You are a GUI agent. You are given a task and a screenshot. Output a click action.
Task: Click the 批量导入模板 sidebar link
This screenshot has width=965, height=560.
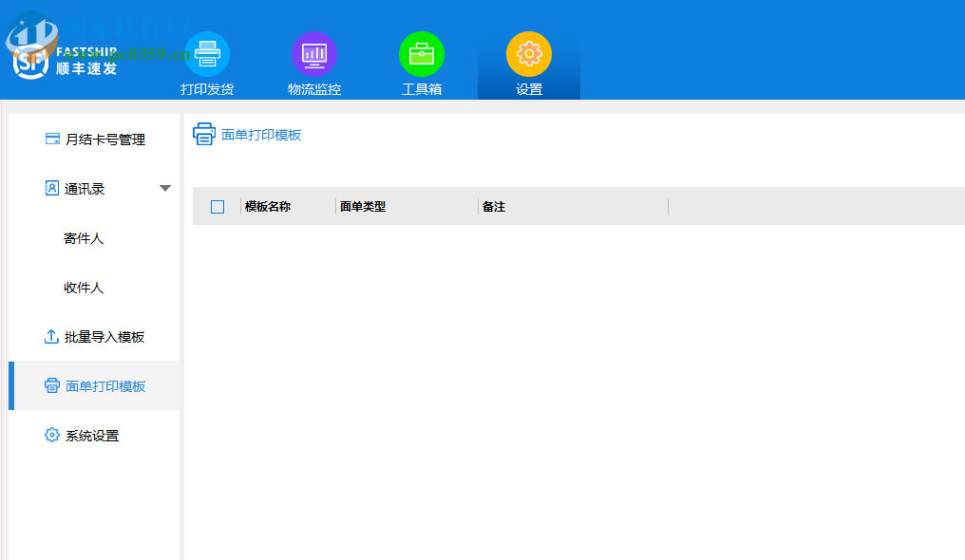103,336
